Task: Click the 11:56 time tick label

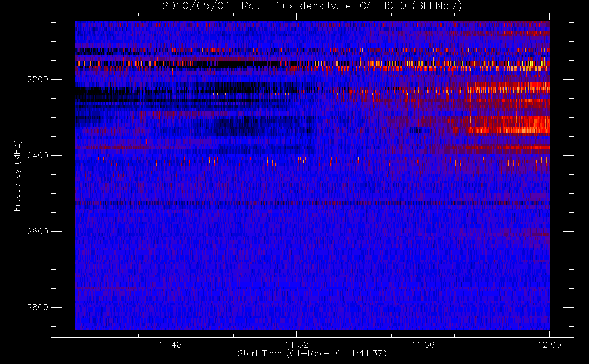Action: click(x=423, y=345)
